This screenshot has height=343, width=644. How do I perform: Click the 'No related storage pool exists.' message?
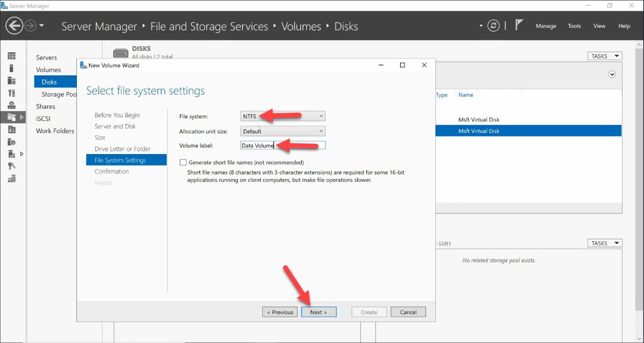(499, 260)
